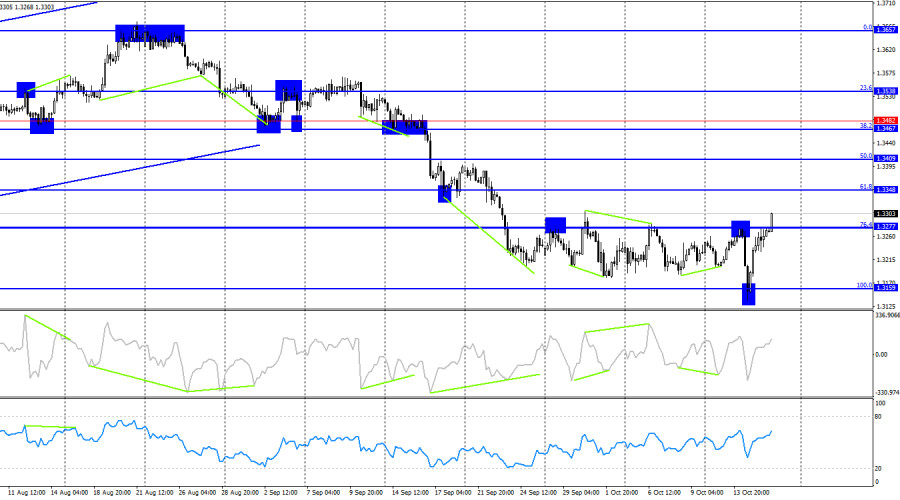Click the 1.3440 price axis label
The height and width of the screenshot is (500, 900).
tap(886, 143)
